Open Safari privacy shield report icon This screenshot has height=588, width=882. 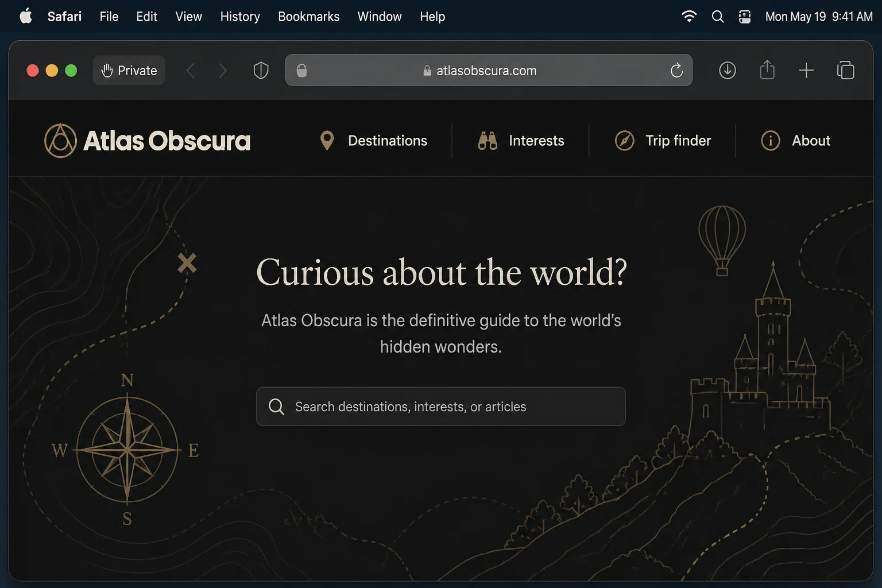261,71
